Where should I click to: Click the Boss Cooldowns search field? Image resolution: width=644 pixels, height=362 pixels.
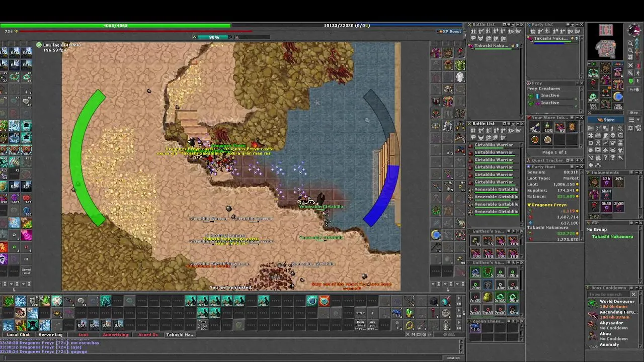tap(609, 294)
